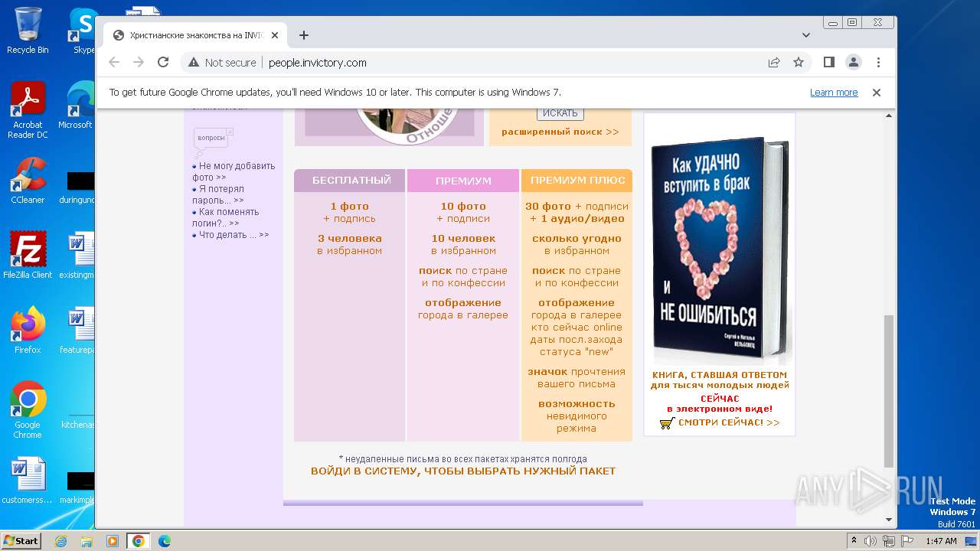Open Action Center flag in tray

(x=907, y=541)
